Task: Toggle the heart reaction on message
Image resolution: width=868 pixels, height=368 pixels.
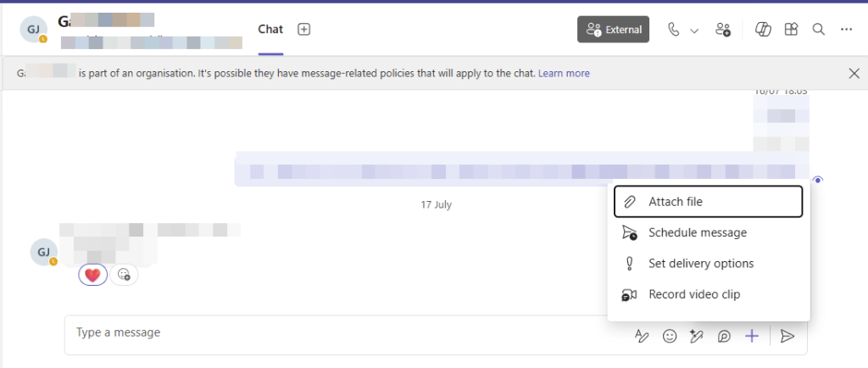Action: pyautogui.click(x=93, y=274)
